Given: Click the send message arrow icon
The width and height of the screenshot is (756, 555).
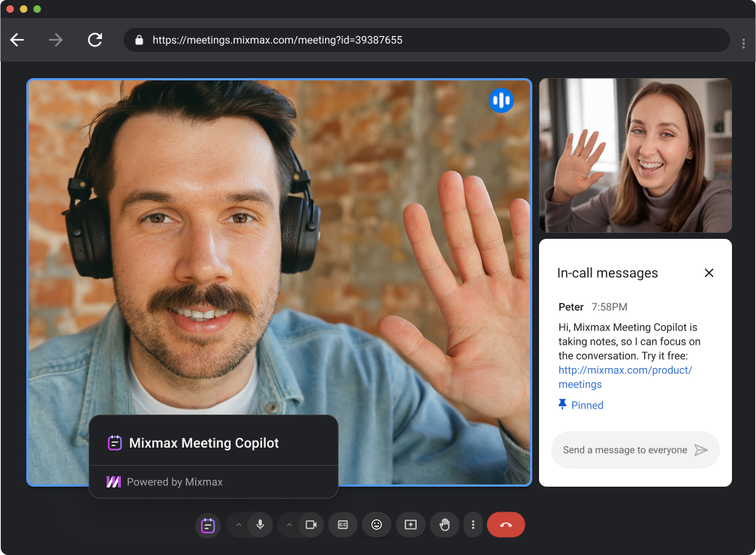Looking at the screenshot, I should (700, 450).
